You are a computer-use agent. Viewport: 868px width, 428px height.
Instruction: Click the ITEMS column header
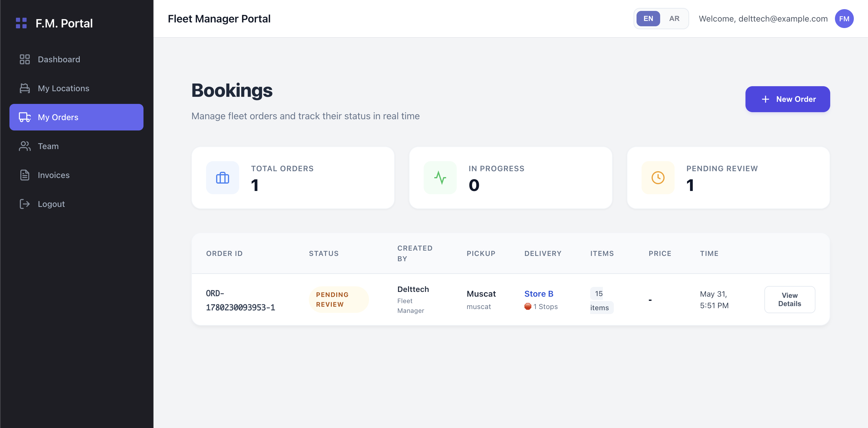[x=602, y=254]
